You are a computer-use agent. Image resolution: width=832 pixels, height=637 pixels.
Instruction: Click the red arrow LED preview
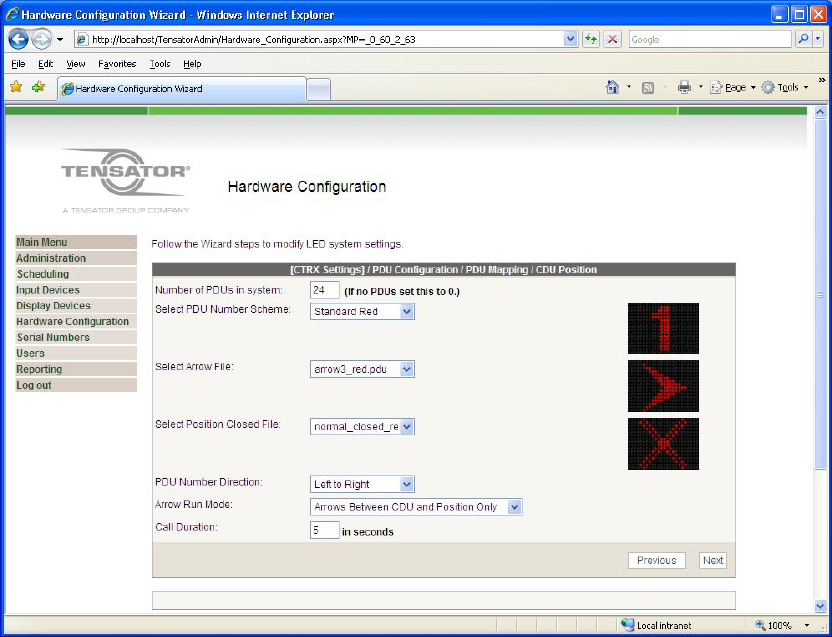[663, 386]
